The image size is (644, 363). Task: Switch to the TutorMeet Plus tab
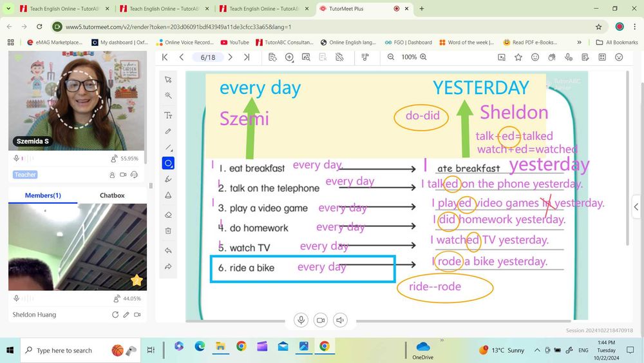click(x=365, y=8)
